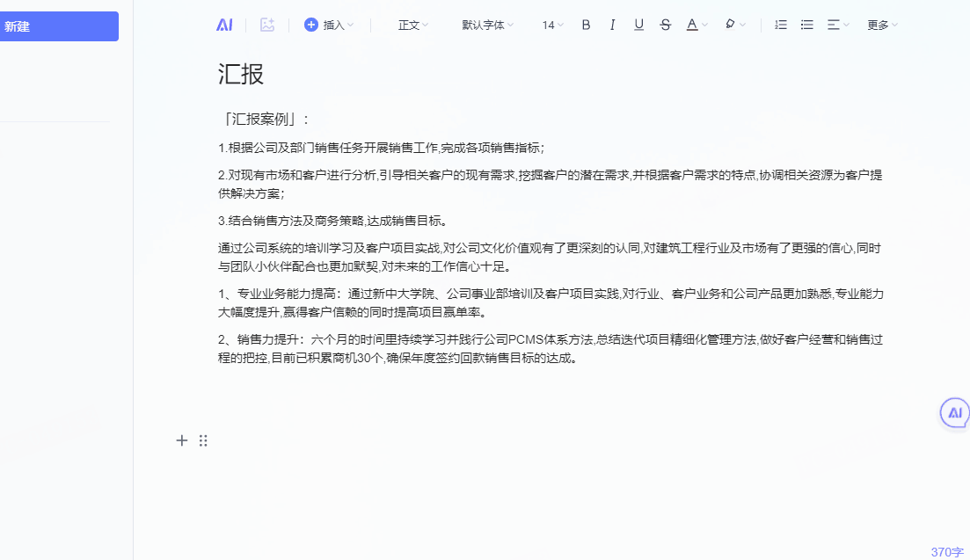Click the paragraph starting 通过公司系统的培训学习

[550, 257]
